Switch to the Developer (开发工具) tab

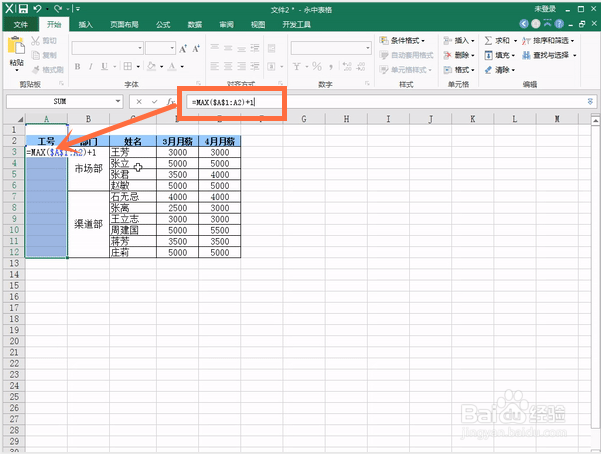[x=296, y=25]
